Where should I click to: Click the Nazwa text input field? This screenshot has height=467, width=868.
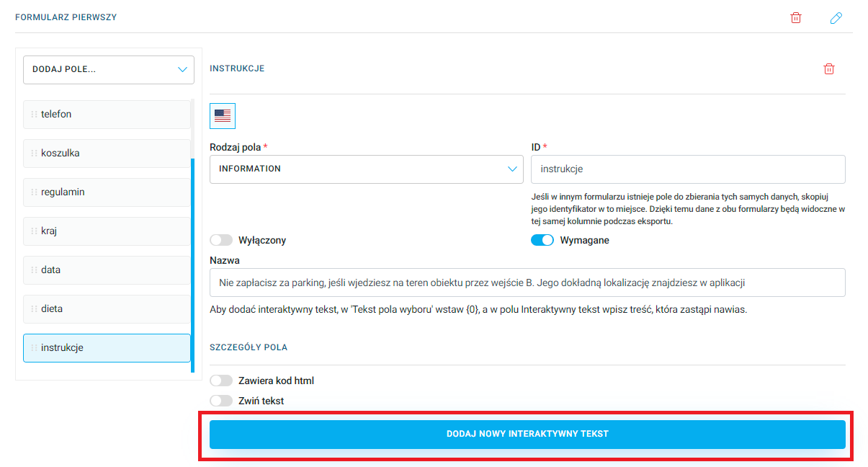pos(527,283)
